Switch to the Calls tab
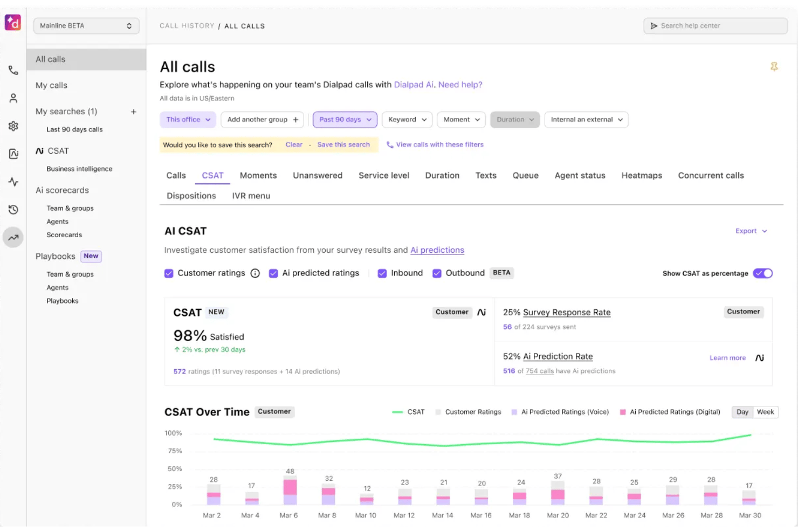This screenshot has height=532, width=798. [x=176, y=176]
